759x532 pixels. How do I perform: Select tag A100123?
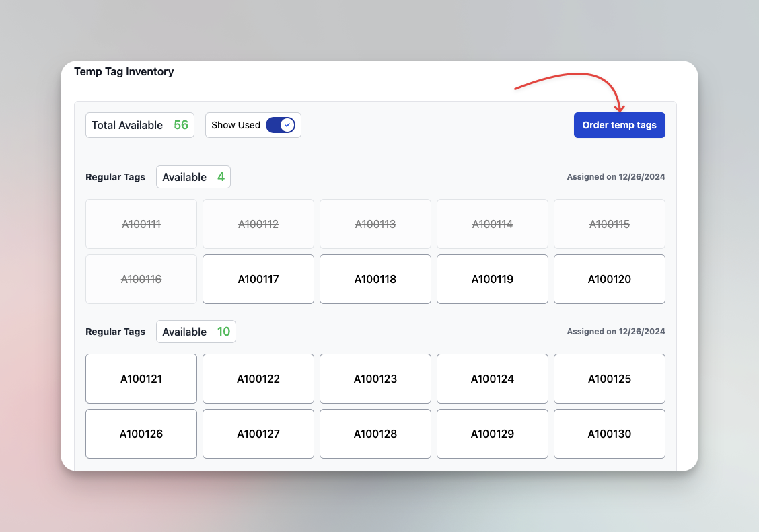[x=375, y=378]
